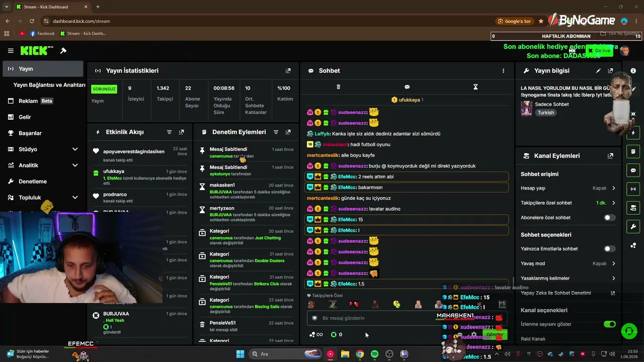The width and height of the screenshot is (644, 362).
Task: Reload the page in Chrome
Action: (x=32, y=21)
